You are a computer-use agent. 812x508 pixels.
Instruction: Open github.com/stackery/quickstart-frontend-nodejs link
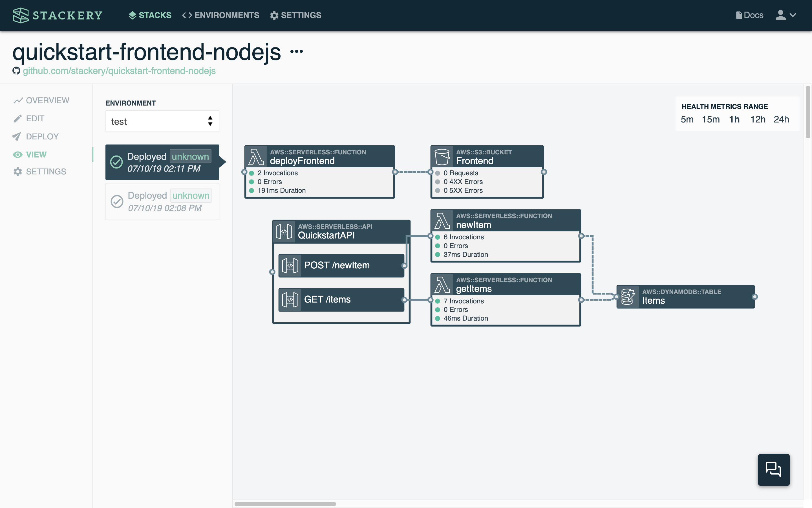coord(119,71)
